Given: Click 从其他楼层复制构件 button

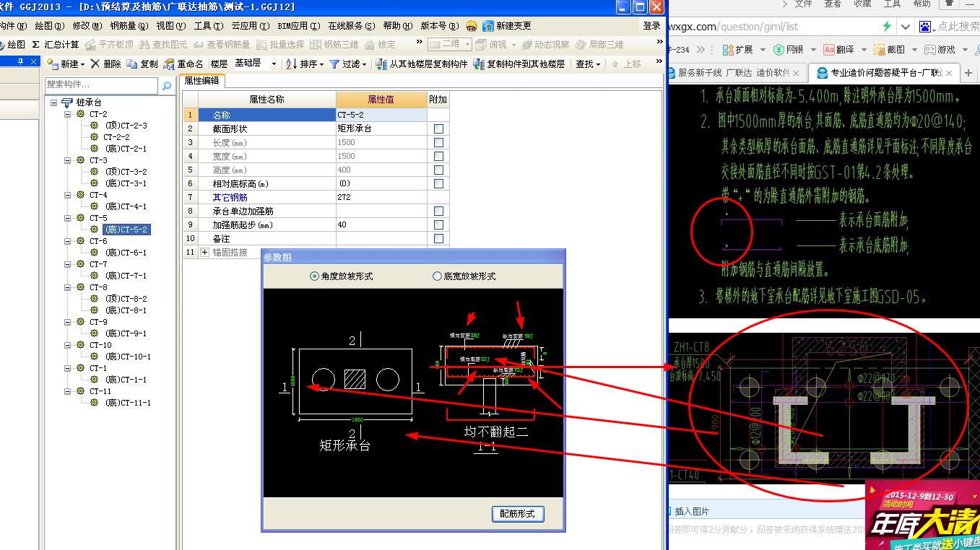Looking at the screenshot, I should click(x=421, y=64).
